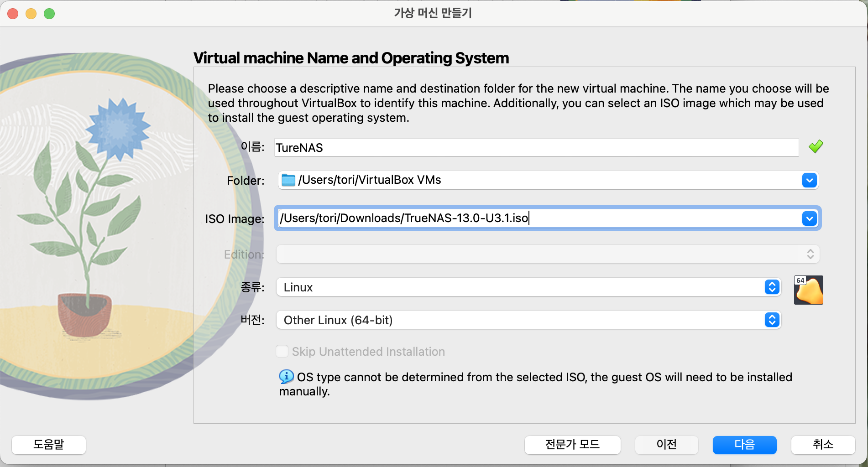868x467 pixels.
Task: Open the Edition dropdown
Action: click(548, 254)
